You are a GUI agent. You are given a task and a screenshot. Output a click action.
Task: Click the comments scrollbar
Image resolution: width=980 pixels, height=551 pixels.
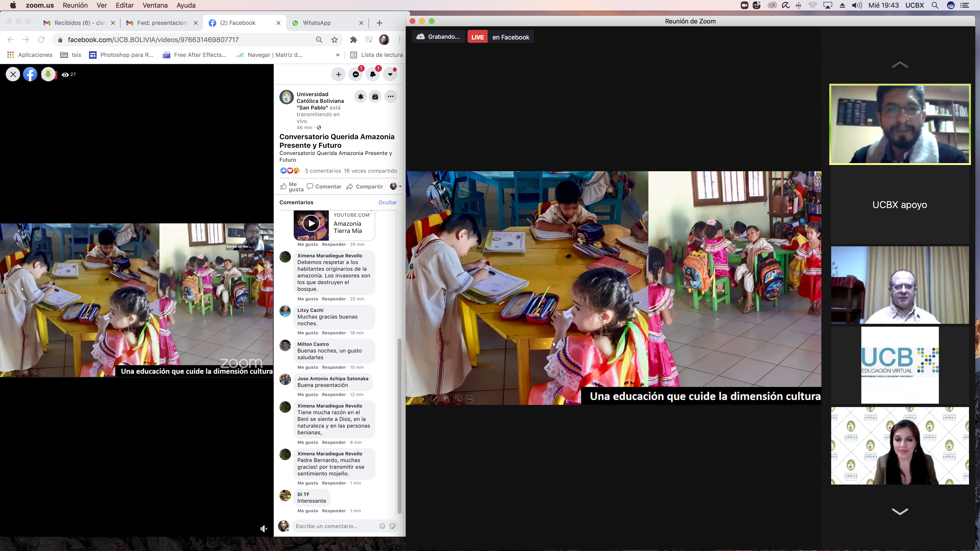click(400, 426)
